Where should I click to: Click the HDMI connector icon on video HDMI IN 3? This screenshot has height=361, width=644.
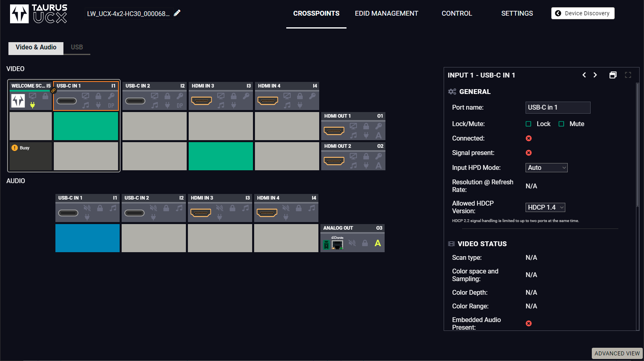click(202, 101)
